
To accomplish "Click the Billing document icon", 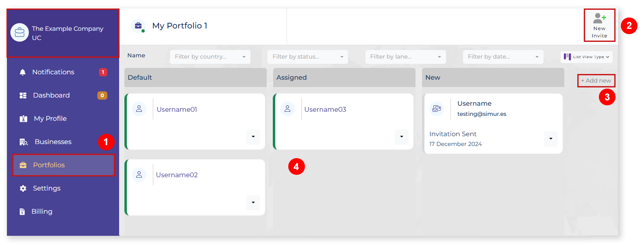I will (22, 211).
